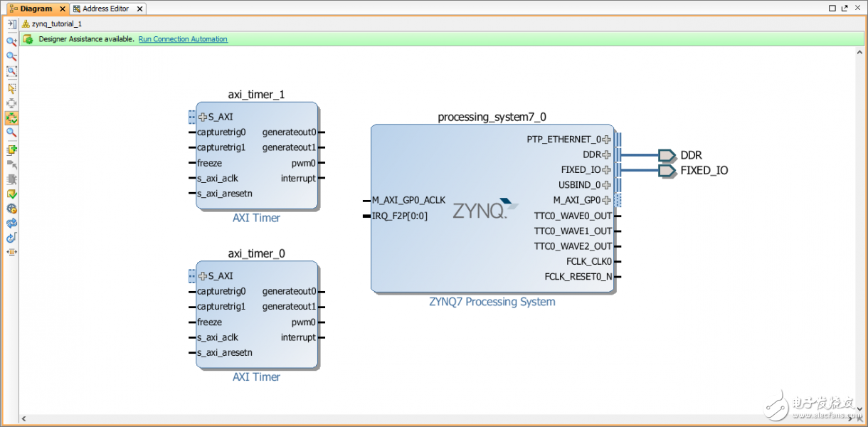Screen dimensions: 868x427
Task: Click the Zoom Out magnifier icon
Action: [x=11, y=56]
